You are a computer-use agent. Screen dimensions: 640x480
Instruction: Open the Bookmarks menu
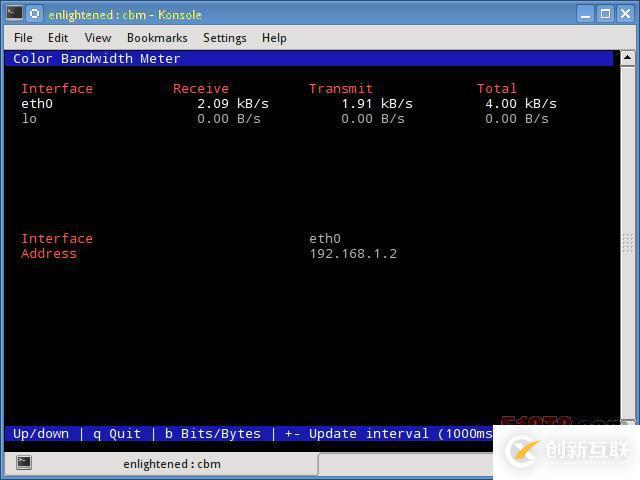[x=157, y=38]
